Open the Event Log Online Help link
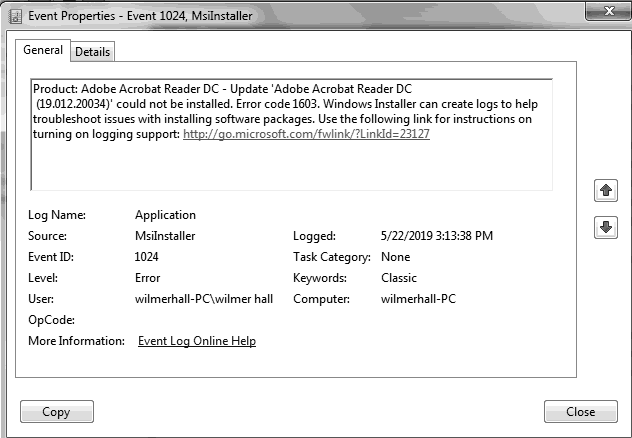The image size is (632, 438). point(197,341)
